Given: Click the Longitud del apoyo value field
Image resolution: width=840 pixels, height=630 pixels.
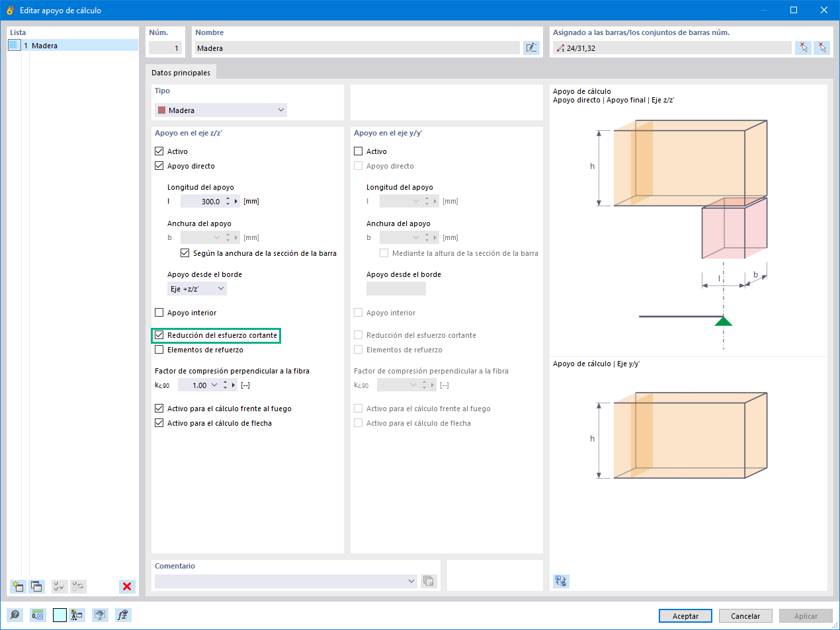Looking at the screenshot, I should [x=201, y=202].
